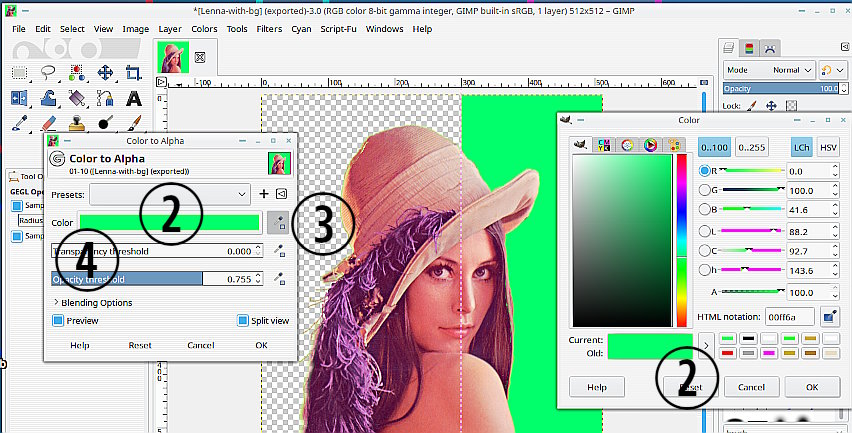Image resolution: width=852 pixels, height=433 pixels.
Task: Step the Opacity threshold spinner
Action: pos(259,279)
